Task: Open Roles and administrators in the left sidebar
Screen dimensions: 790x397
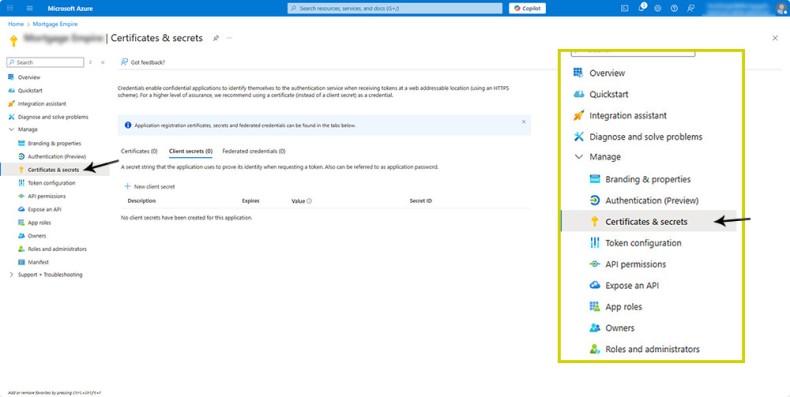Action: [x=57, y=249]
